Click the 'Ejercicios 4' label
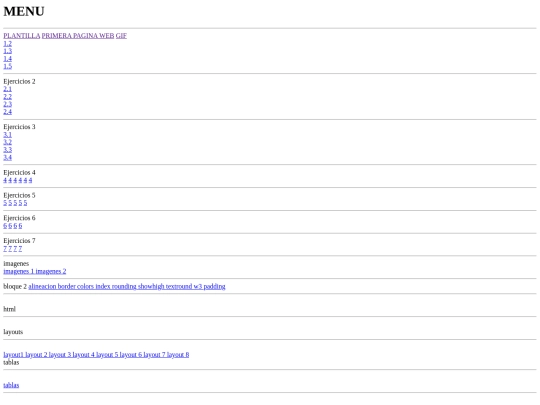This screenshot has width=540, height=405. 19,173
